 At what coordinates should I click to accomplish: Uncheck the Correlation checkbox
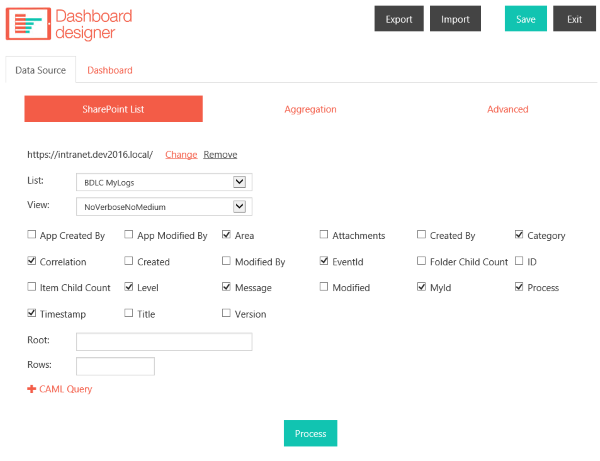point(32,261)
